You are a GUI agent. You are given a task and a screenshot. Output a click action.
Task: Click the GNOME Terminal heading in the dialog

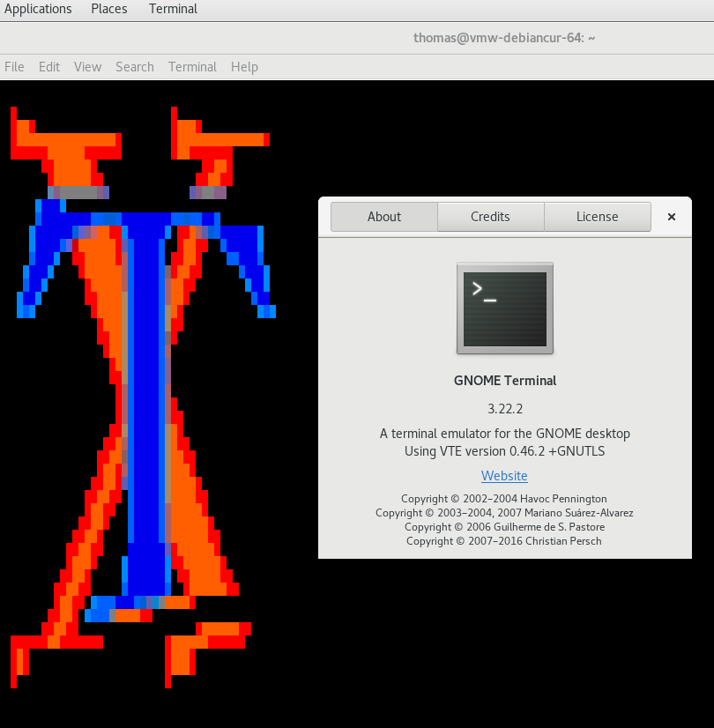[504, 381]
